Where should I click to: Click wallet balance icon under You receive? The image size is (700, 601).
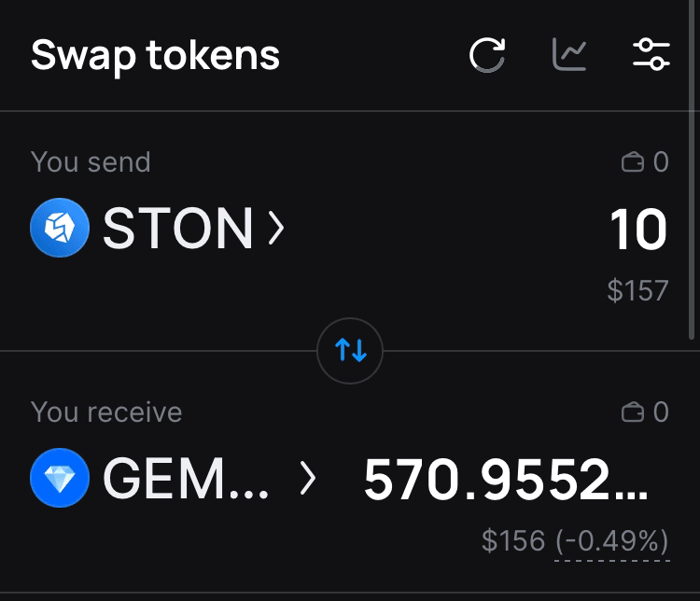pos(633,412)
